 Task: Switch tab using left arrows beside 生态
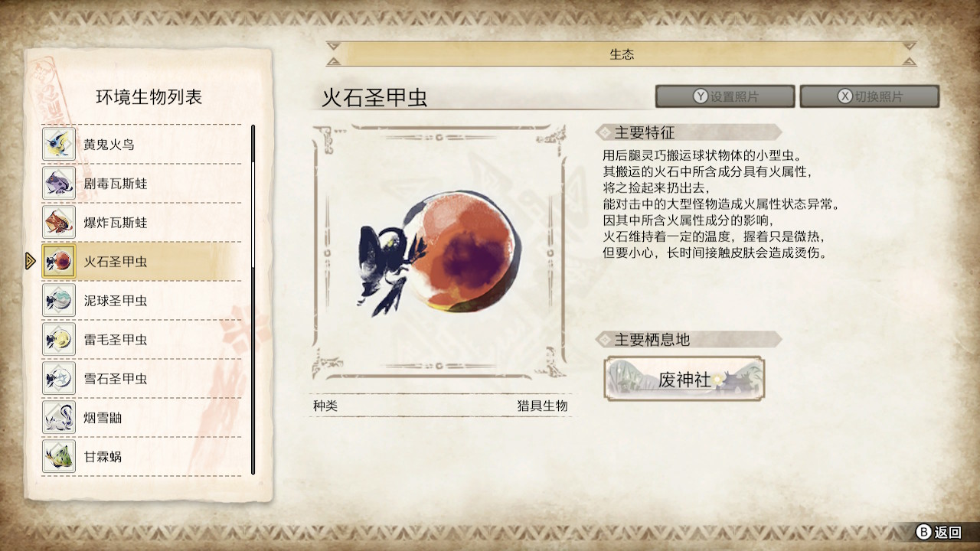click(x=333, y=54)
